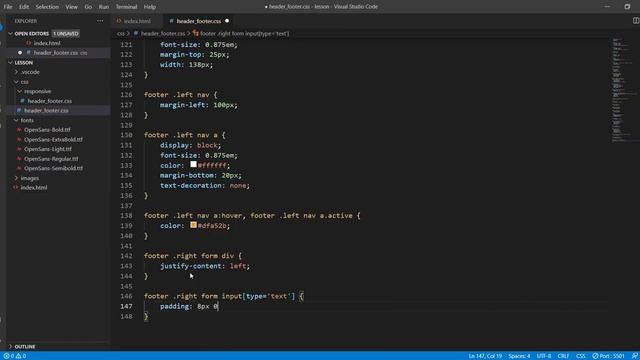Select header_footer.css in Open Editors list

(x=56, y=53)
